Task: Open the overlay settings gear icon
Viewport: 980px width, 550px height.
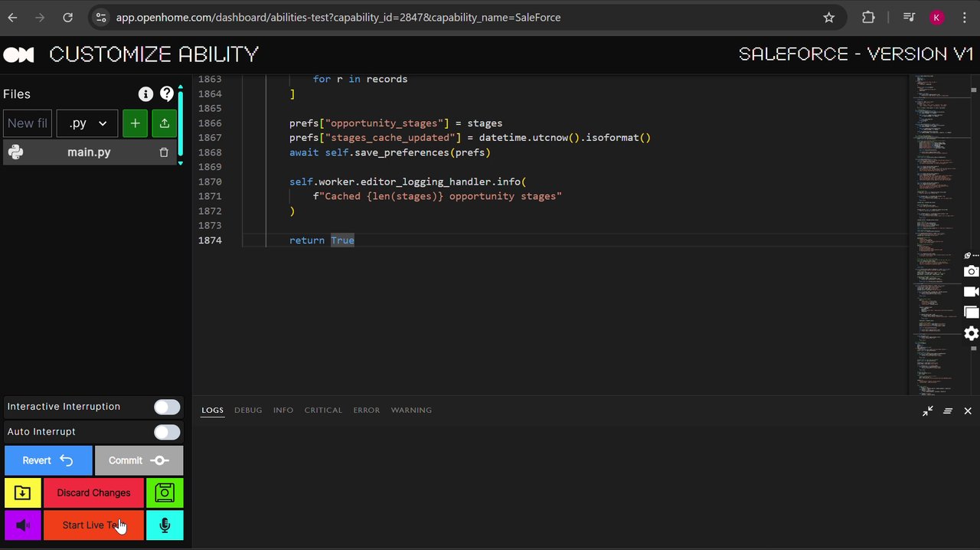Action: [971, 333]
